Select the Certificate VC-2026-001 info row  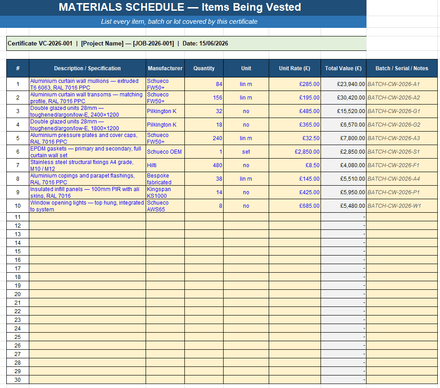186,44
